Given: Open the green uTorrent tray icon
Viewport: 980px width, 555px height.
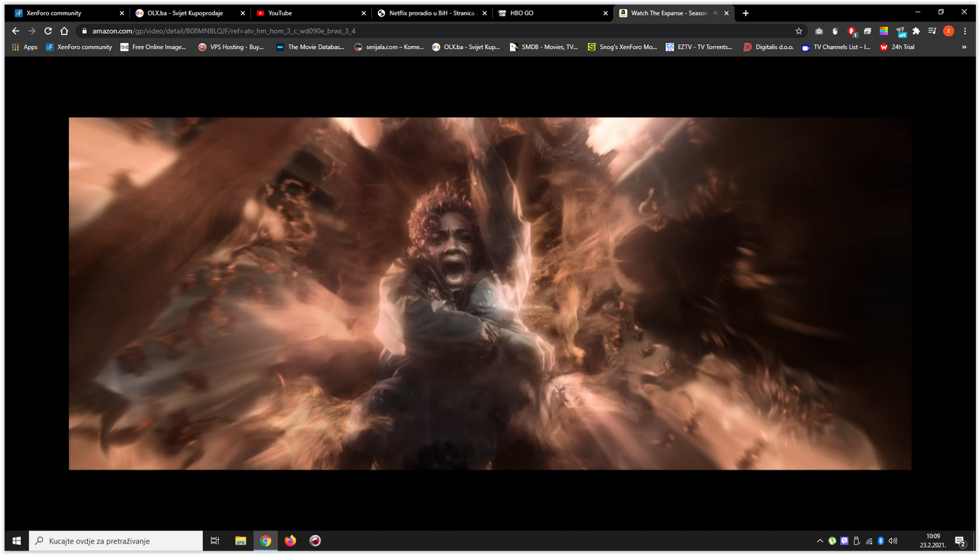Looking at the screenshot, I should click(832, 541).
